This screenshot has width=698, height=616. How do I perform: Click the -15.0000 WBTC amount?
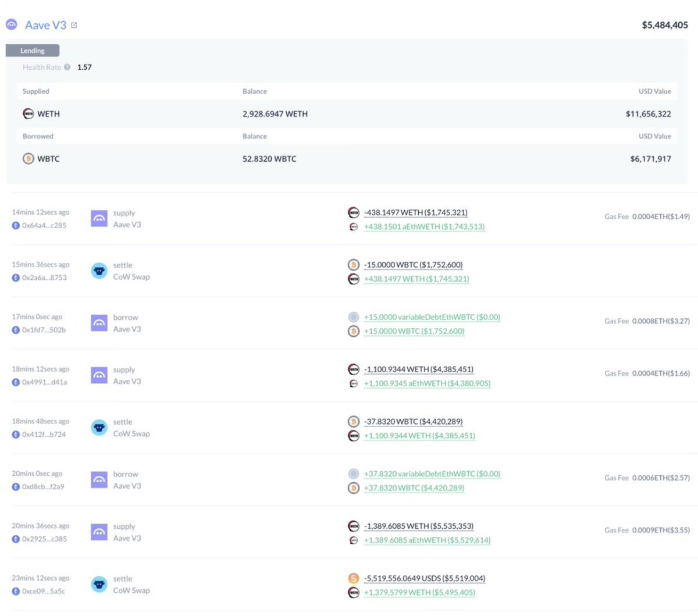click(414, 265)
